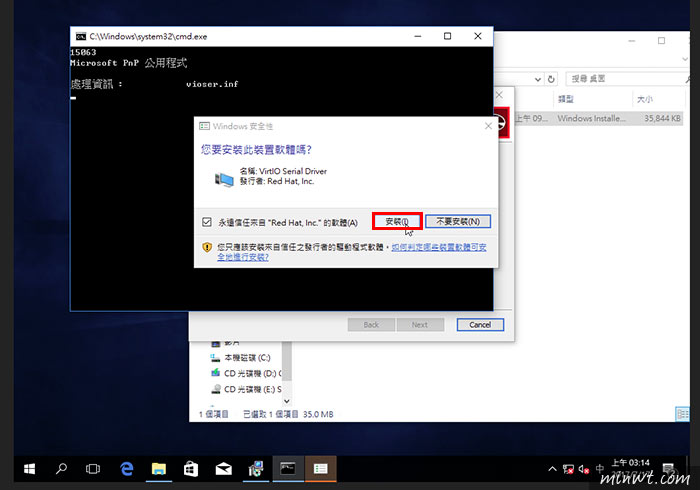Select the Windows Installer file row
Viewport: 700px width, 490px height.
598,118
